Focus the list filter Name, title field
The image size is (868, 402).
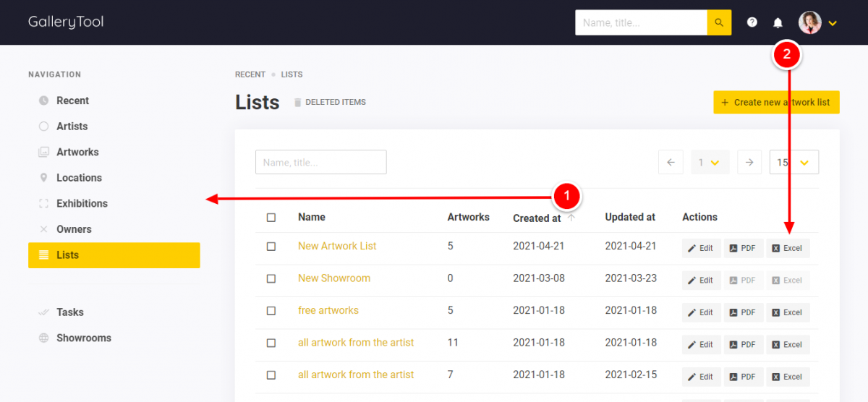click(x=321, y=162)
